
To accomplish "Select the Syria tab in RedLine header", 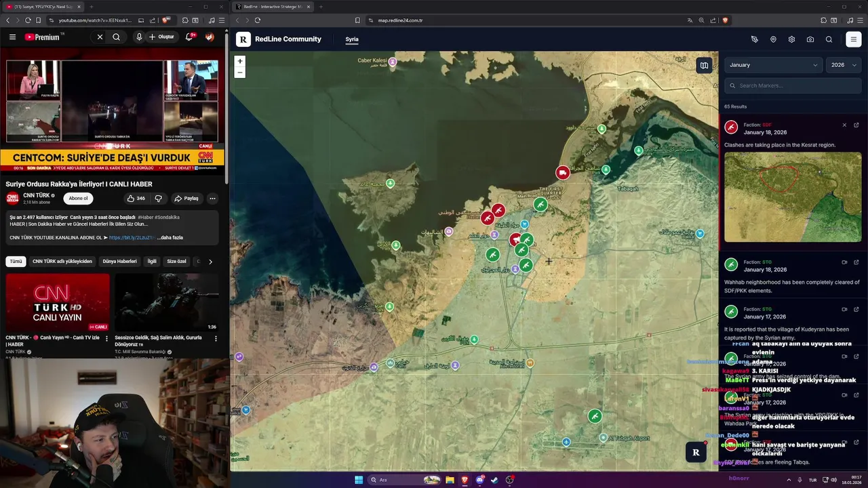I will [352, 39].
